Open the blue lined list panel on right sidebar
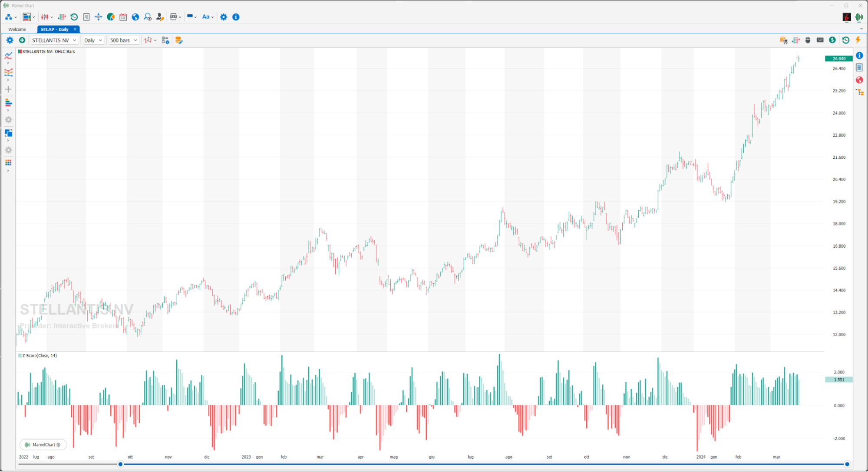Image resolution: width=868 pixels, height=472 pixels. click(859, 68)
